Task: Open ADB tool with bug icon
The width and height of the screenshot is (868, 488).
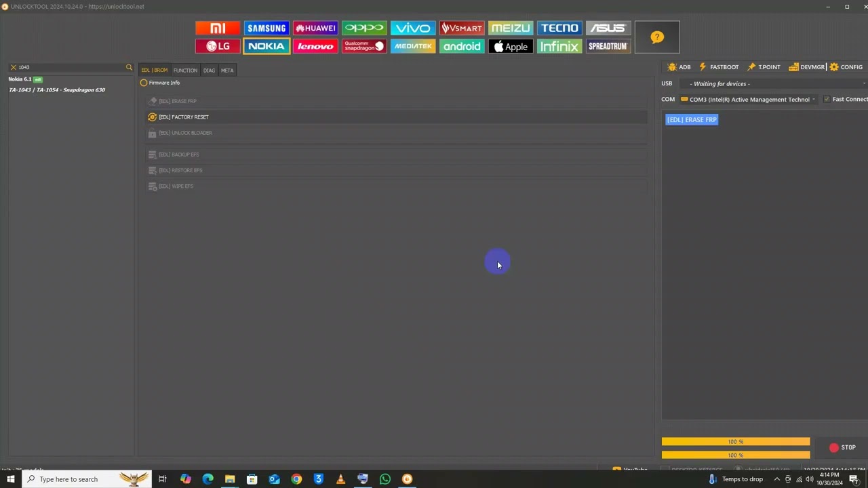Action: pyautogui.click(x=679, y=67)
